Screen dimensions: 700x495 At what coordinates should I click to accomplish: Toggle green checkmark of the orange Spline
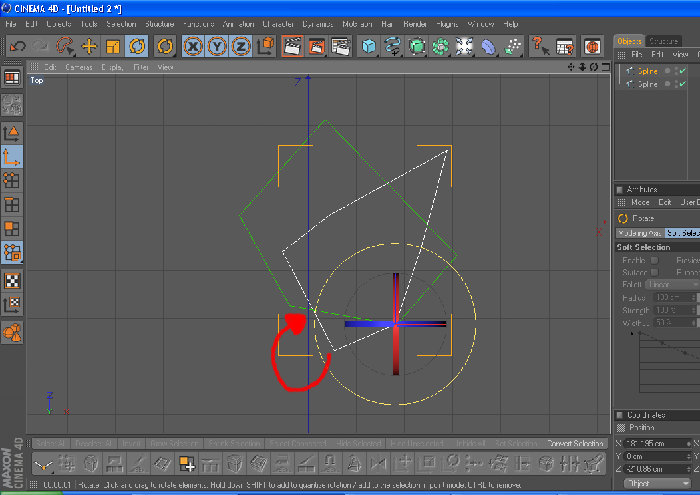pos(683,71)
